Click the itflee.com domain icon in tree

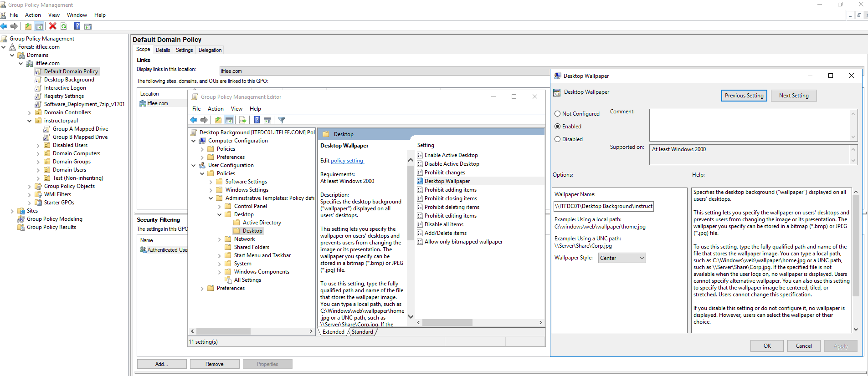(x=30, y=63)
